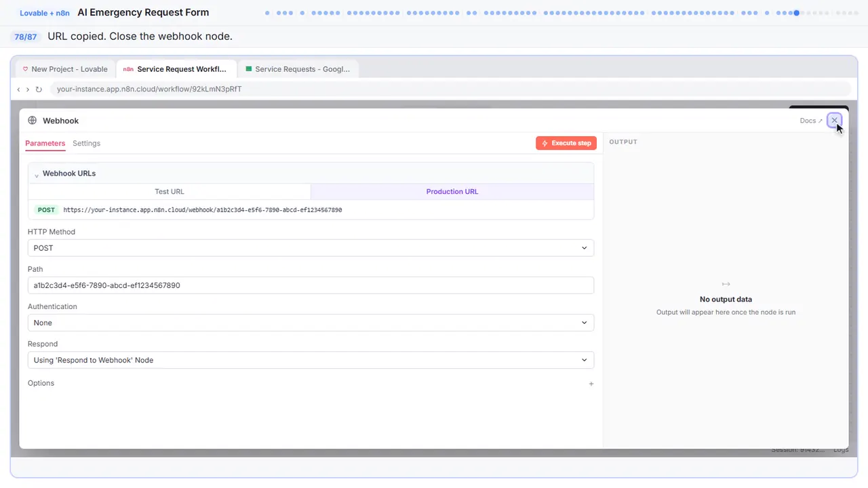The width and height of the screenshot is (868, 488).
Task: Click the 78/87 step counter
Action: [x=26, y=37]
